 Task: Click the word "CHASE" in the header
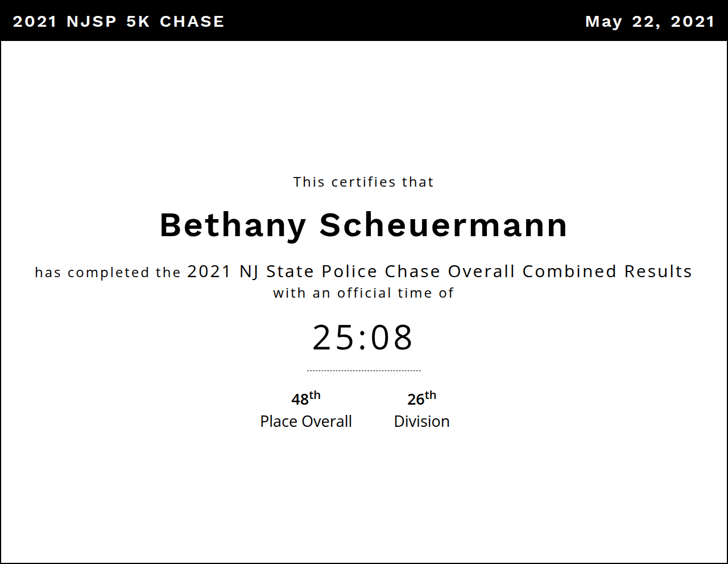pyautogui.click(x=192, y=22)
